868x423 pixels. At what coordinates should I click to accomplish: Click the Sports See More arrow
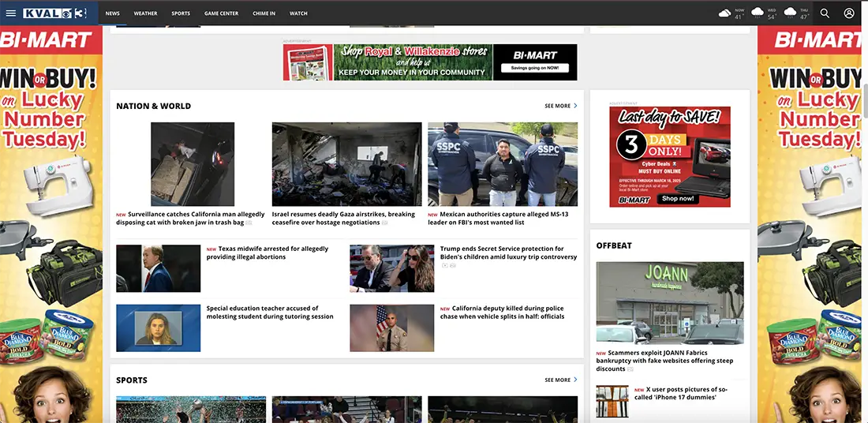coord(575,380)
